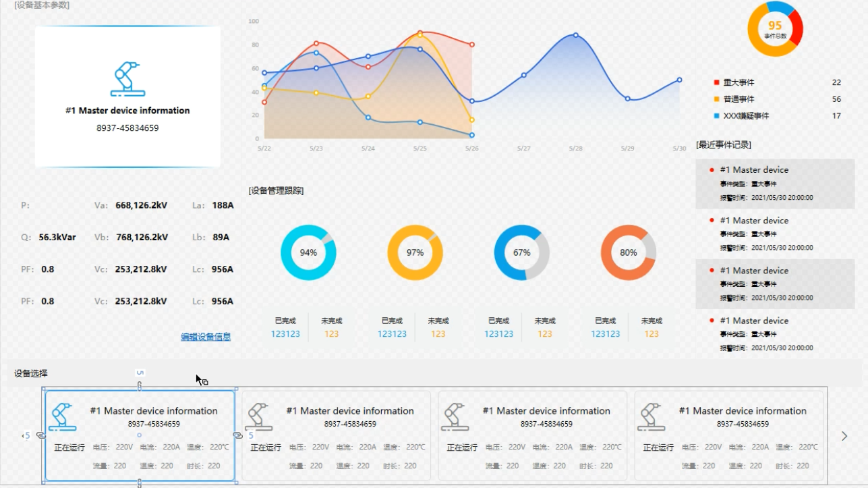Click the 重大事件 count 22
Viewport: 868px width, 488px height.
(x=836, y=82)
